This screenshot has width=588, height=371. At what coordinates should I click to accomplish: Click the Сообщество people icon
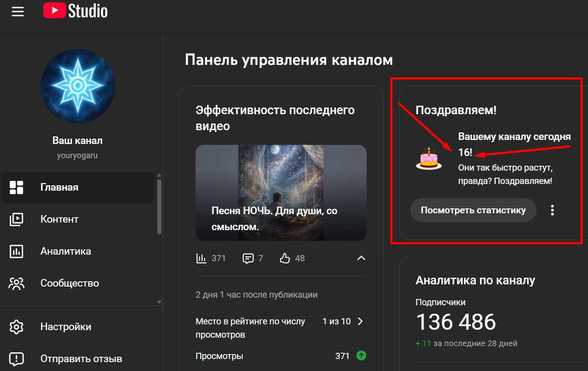(16, 283)
